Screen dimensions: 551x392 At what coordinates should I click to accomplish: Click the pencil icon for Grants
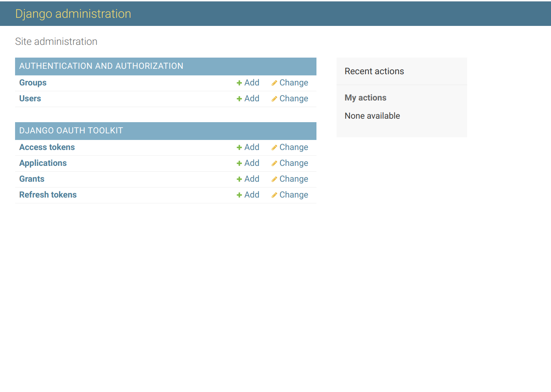[x=274, y=179]
